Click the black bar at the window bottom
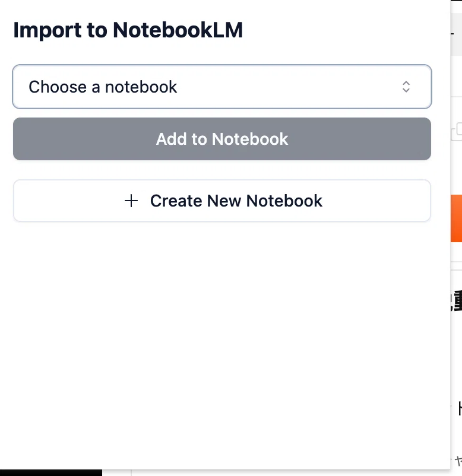Image resolution: width=462 pixels, height=476 pixels. tap(51, 472)
